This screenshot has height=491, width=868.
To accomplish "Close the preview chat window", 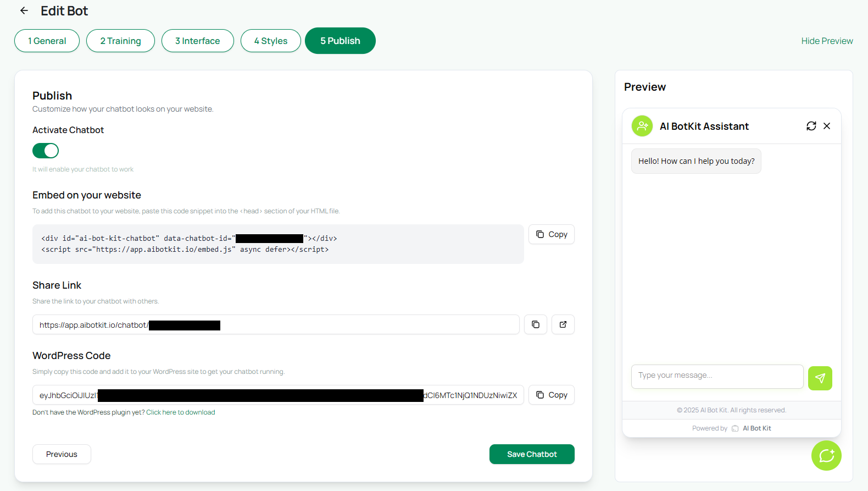I will (827, 126).
